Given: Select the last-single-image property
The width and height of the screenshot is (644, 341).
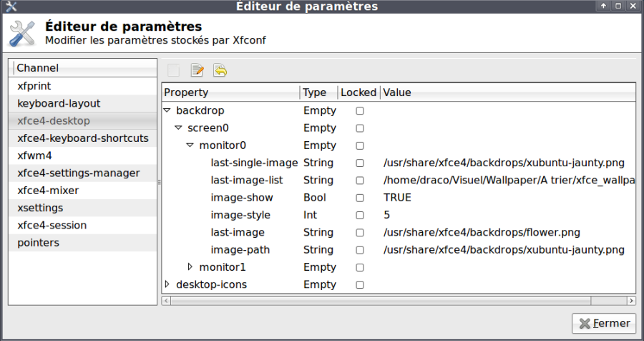Looking at the screenshot, I should tap(254, 163).
